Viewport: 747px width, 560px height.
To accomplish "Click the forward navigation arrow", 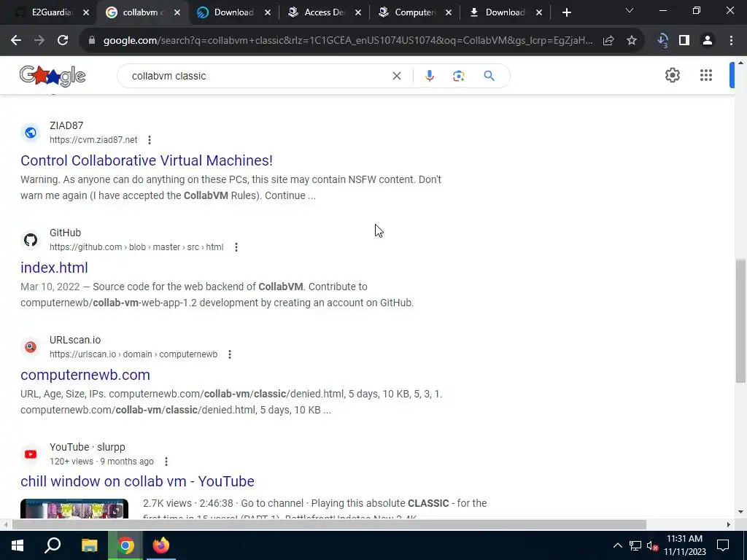I will [39, 41].
